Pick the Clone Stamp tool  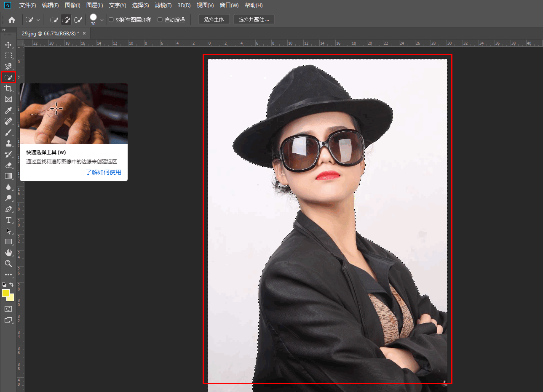click(8, 143)
